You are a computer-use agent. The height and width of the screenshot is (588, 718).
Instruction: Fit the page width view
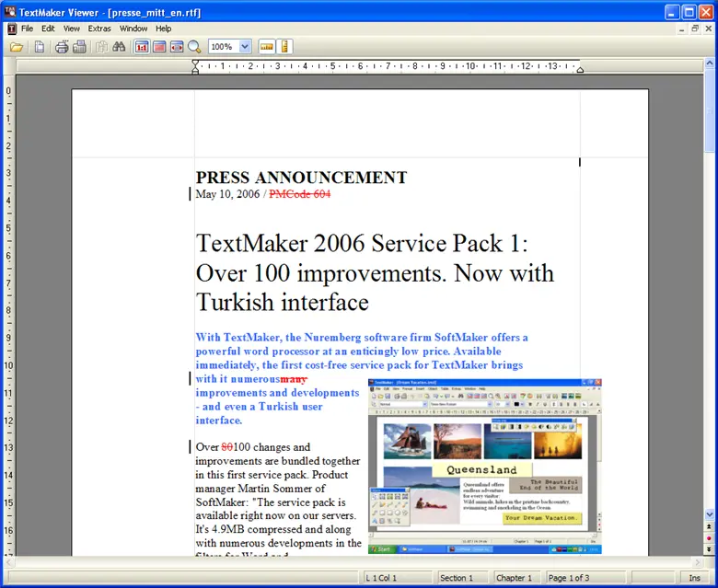177,47
